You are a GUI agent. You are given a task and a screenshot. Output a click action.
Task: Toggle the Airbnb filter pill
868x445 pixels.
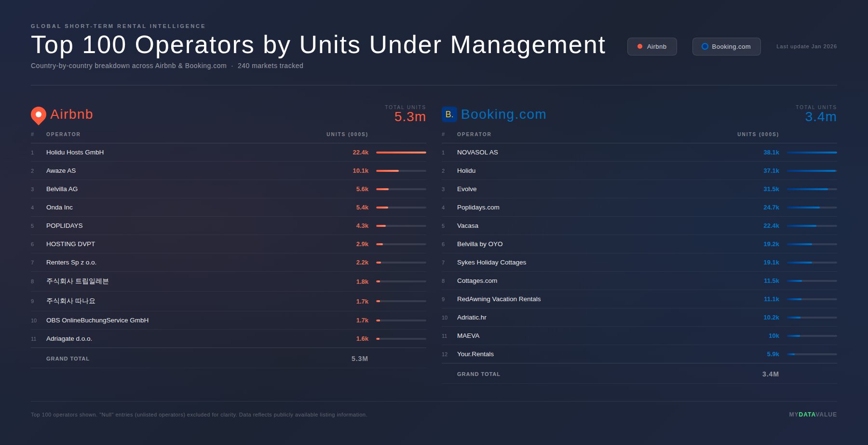(x=652, y=47)
